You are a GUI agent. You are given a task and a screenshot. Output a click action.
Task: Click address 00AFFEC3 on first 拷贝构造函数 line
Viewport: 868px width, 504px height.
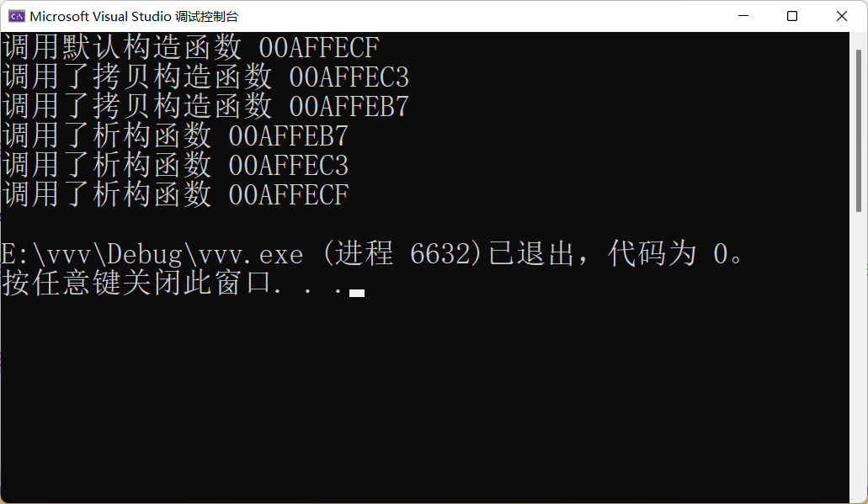point(349,77)
